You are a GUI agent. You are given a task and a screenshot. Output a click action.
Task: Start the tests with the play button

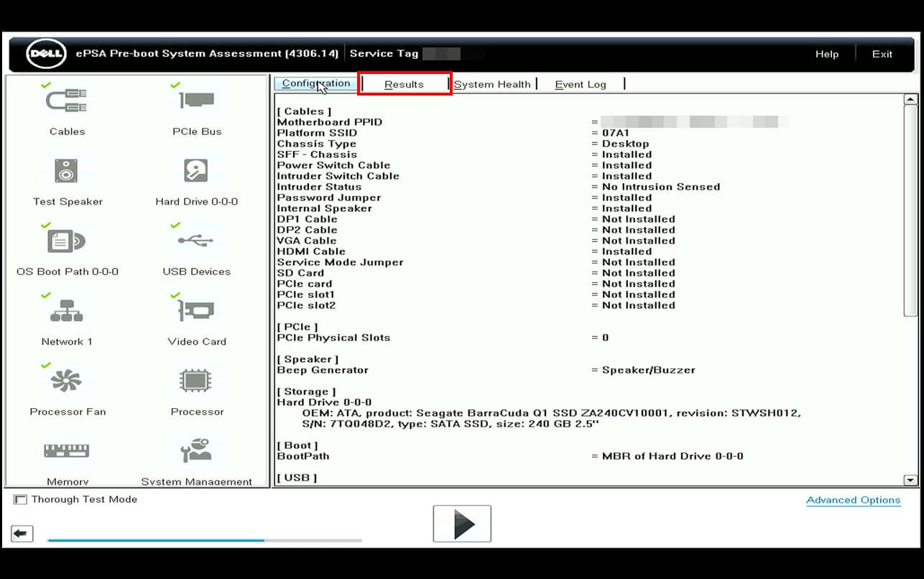pyautogui.click(x=462, y=524)
